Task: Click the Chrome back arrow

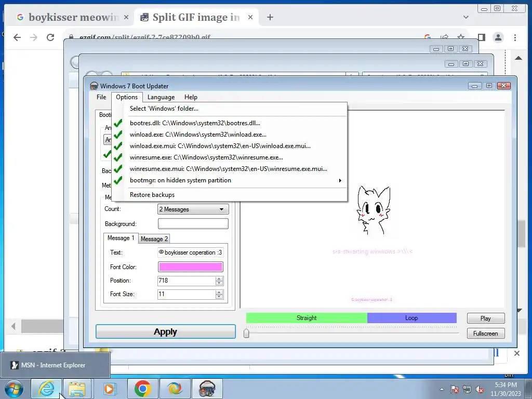Action: [17, 37]
